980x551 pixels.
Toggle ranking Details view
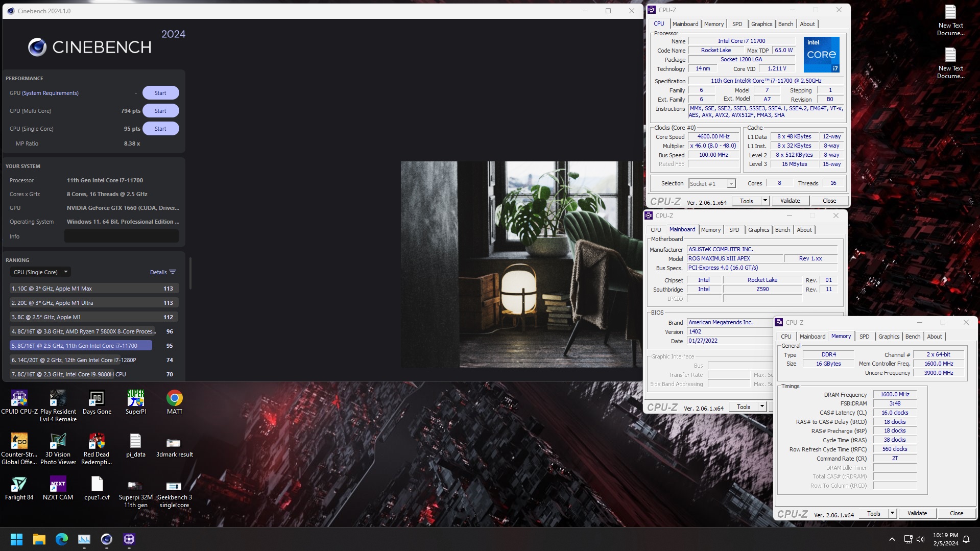tap(163, 272)
